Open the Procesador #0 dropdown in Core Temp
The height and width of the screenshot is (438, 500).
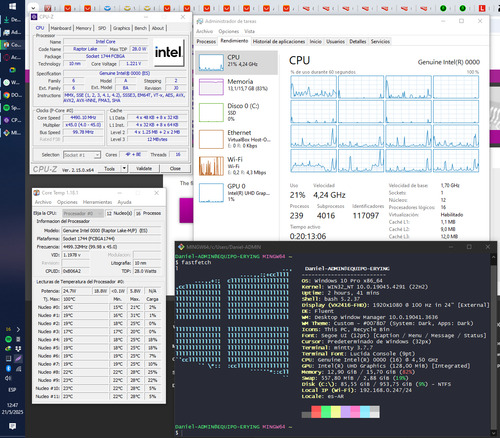pyautogui.click(x=82, y=213)
